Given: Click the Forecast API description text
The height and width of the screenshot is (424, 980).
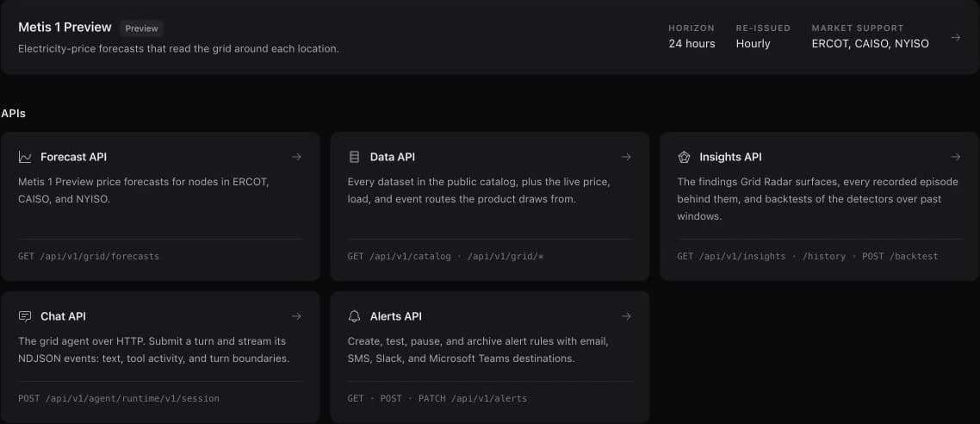Looking at the screenshot, I should (144, 190).
